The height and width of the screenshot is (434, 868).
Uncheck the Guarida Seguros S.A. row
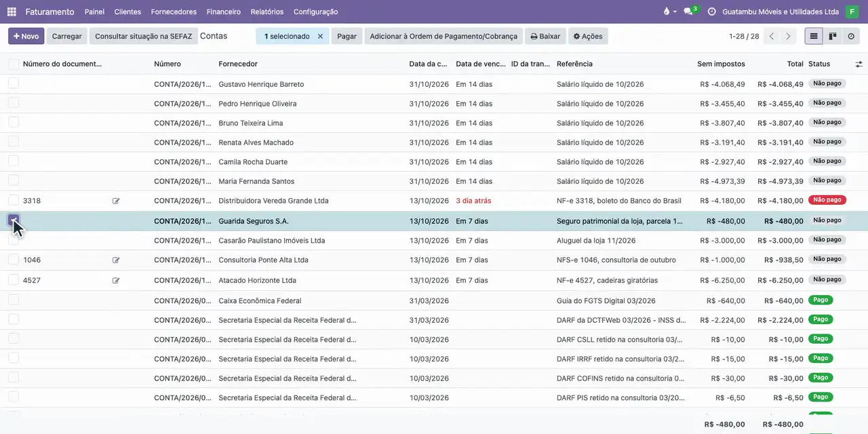[x=14, y=220]
